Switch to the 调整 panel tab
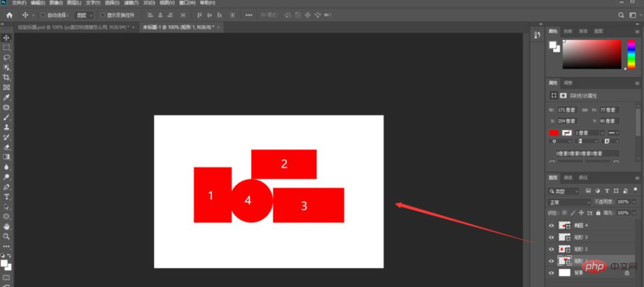 568,83
